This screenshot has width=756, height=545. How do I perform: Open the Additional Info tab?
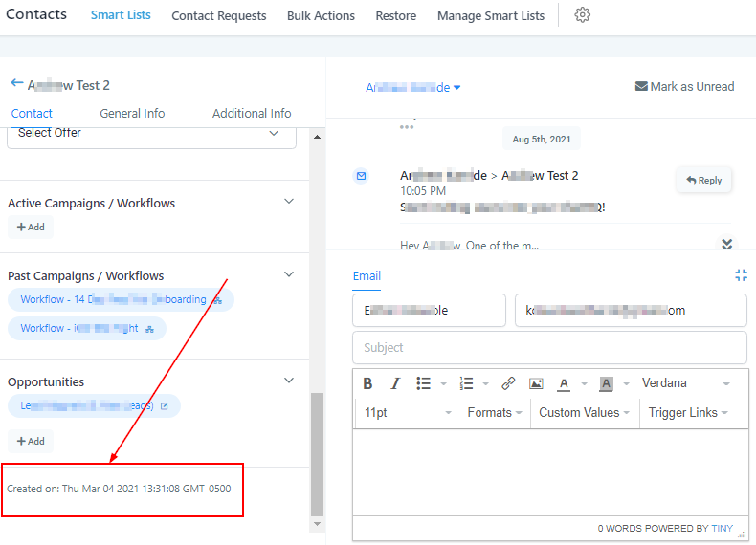pyautogui.click(x=252, y=113)
